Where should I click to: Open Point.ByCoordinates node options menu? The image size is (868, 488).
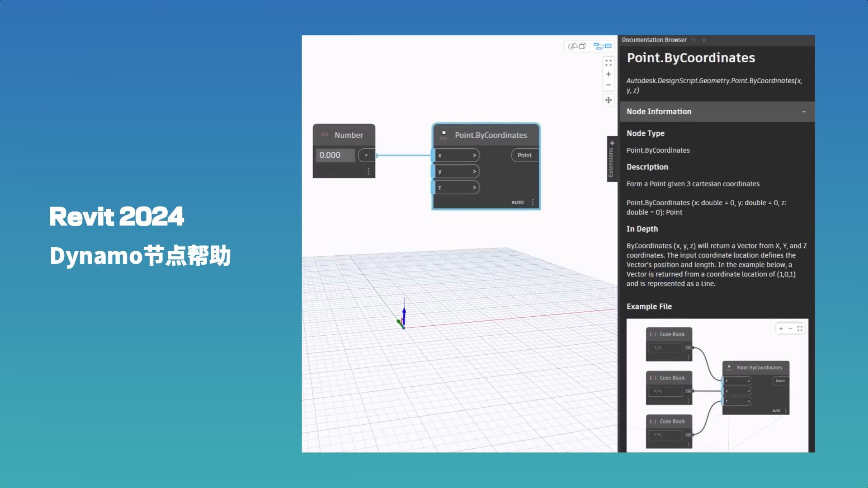coord(533,202)
